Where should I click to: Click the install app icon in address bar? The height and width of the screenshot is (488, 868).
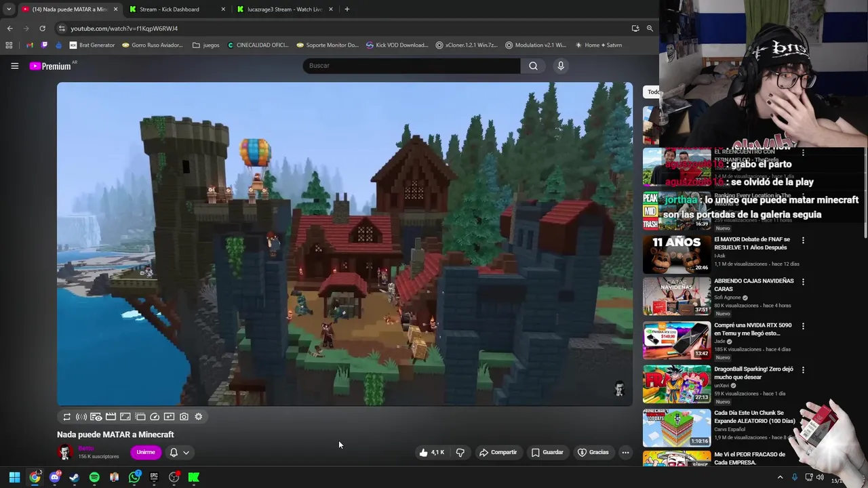point(635,28)
